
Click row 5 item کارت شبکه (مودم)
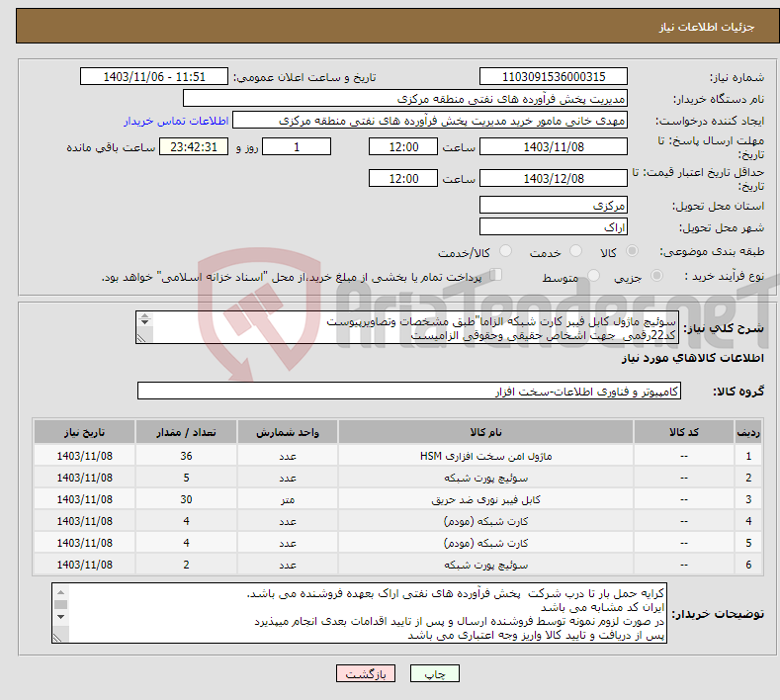pos(485,543)
